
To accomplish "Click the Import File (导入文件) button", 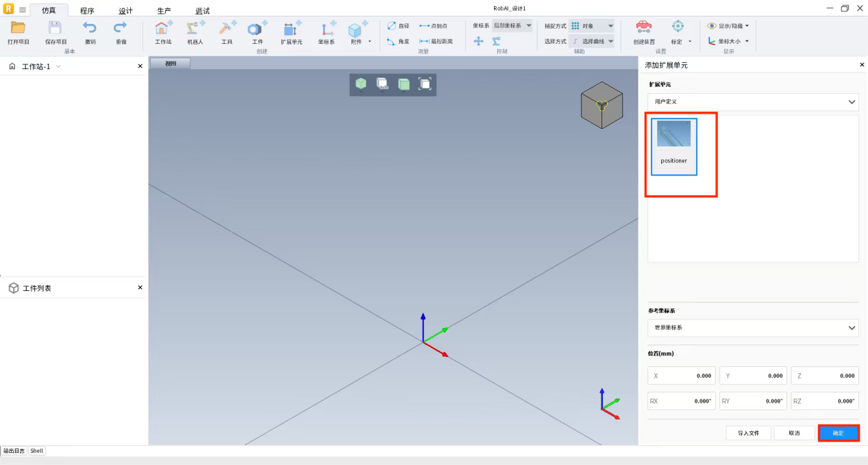I will point(748,433).
